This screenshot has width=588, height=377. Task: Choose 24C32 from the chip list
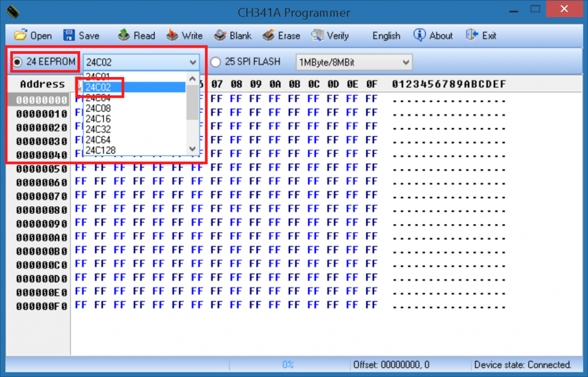(x=134, y=129)
